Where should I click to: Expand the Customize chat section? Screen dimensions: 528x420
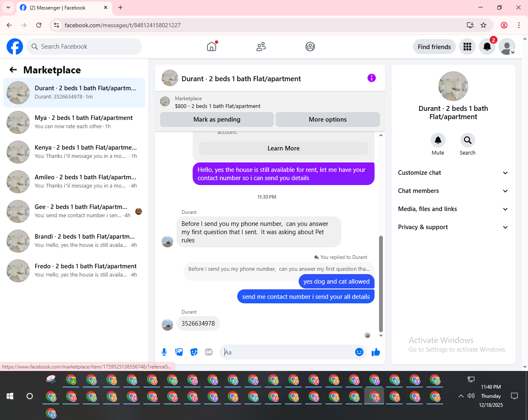(453, 173)
